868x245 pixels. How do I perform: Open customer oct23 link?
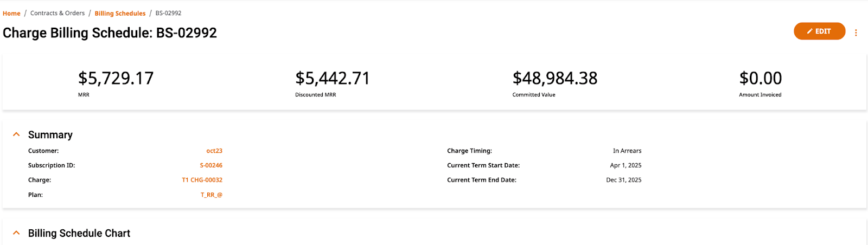click(x=214, y=151)
